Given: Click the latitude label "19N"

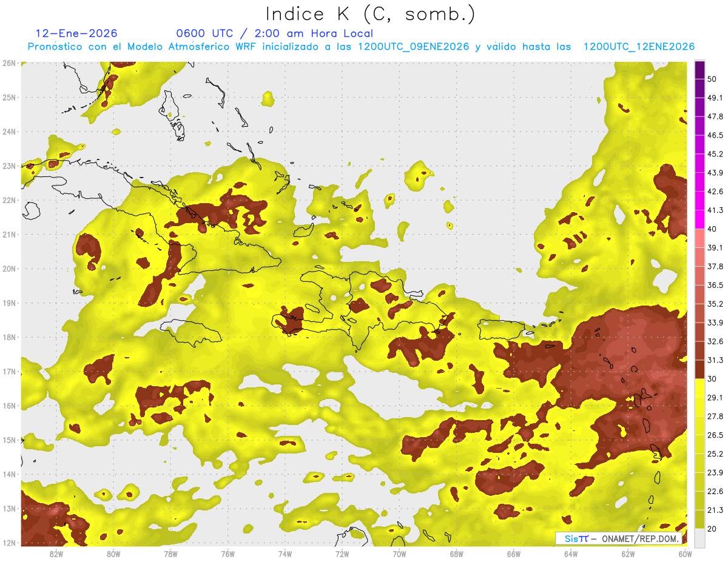Looking at the screenshot, I should 8,303.
